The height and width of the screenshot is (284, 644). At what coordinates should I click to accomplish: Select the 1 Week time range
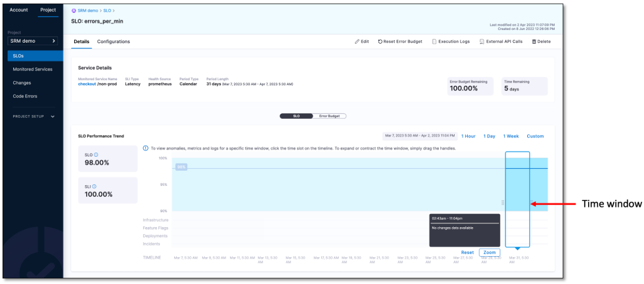pos(510,136)
